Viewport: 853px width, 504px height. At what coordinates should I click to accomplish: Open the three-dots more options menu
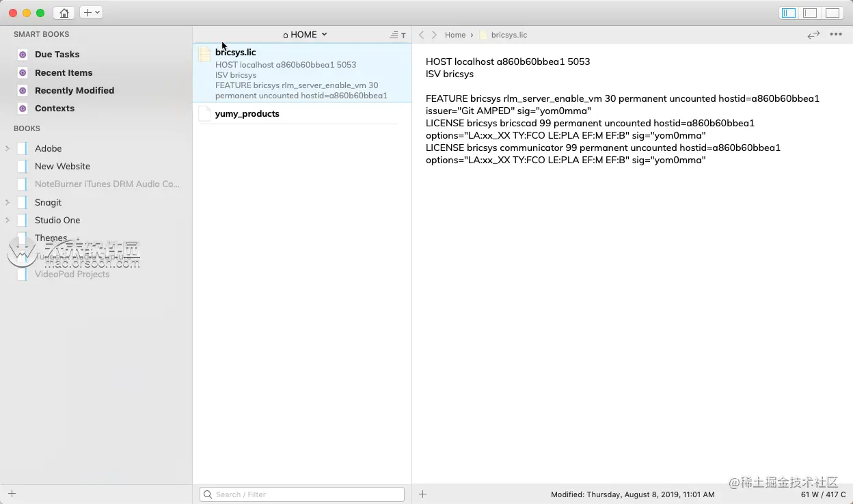pyautogui.click(x=836, y=35)
